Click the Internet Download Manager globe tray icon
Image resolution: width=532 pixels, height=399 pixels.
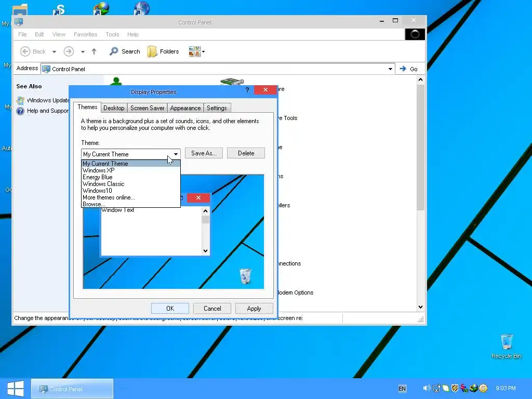coord(474,388)
